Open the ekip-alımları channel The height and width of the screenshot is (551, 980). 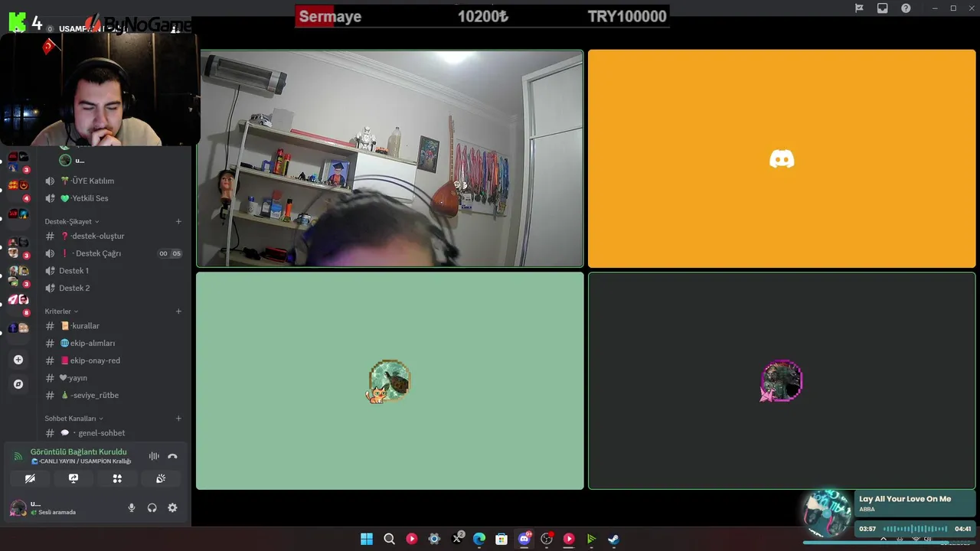pos(113,343)
